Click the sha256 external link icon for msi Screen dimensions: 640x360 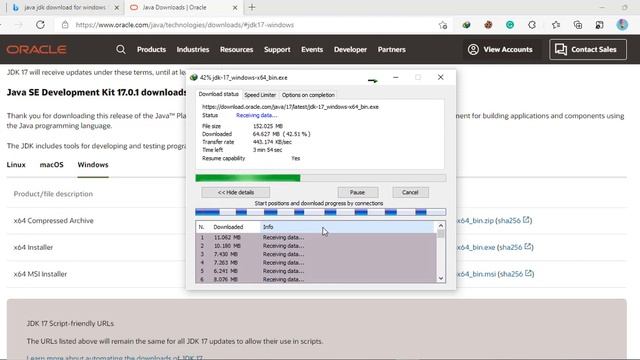click(528, 273)
